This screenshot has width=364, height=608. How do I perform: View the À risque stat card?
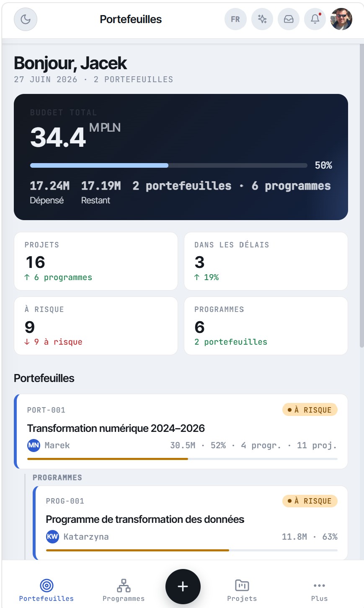[96, 326]
